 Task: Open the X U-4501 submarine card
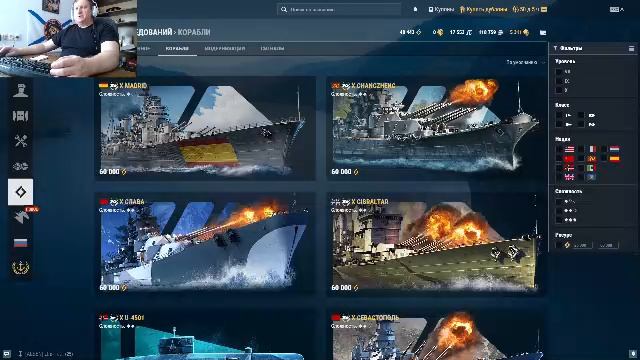click(205, 335)
